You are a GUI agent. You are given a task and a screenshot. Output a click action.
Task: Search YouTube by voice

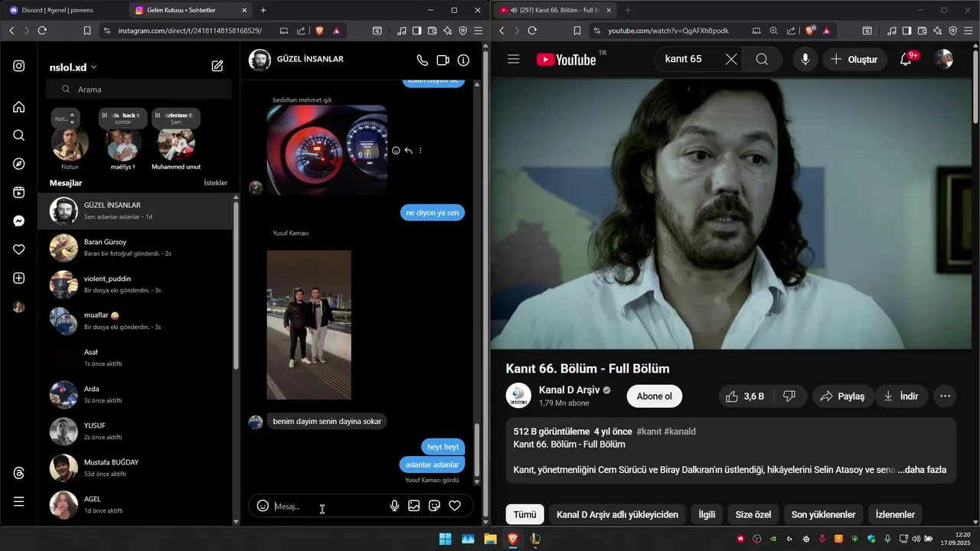point(805,59)
